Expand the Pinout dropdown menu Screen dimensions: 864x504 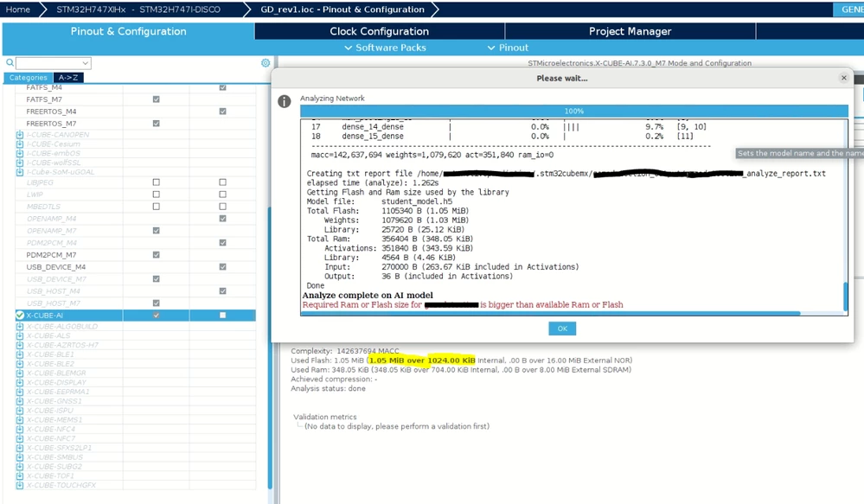pyautogui.click(x=508, y=48)
